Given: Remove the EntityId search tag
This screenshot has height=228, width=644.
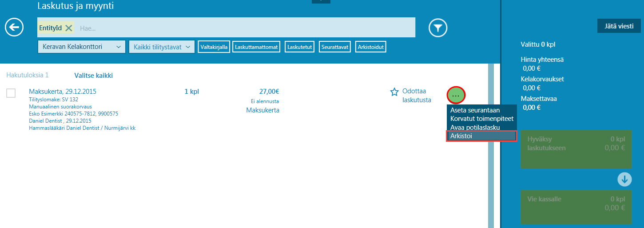Looking at the screenshot, I should 69,28.
